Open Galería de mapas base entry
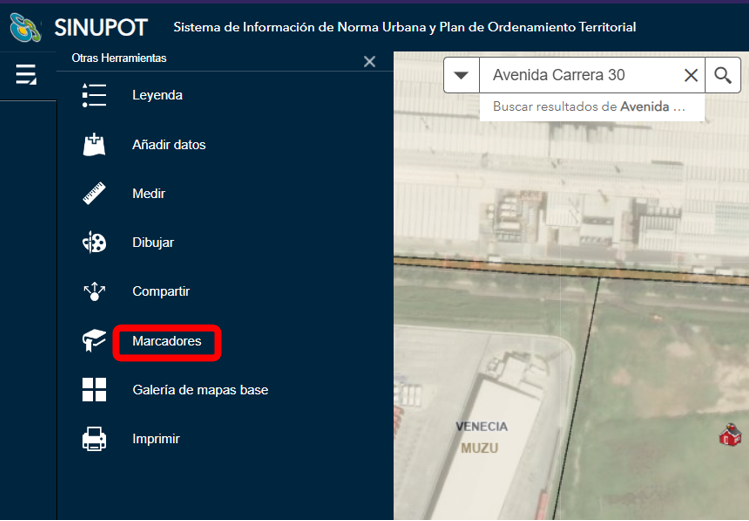 [x=200, y=390]
